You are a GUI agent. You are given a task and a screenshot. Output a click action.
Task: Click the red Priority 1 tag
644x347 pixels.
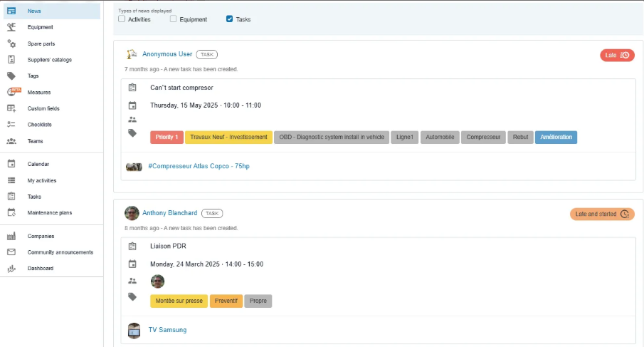point(167,137)
